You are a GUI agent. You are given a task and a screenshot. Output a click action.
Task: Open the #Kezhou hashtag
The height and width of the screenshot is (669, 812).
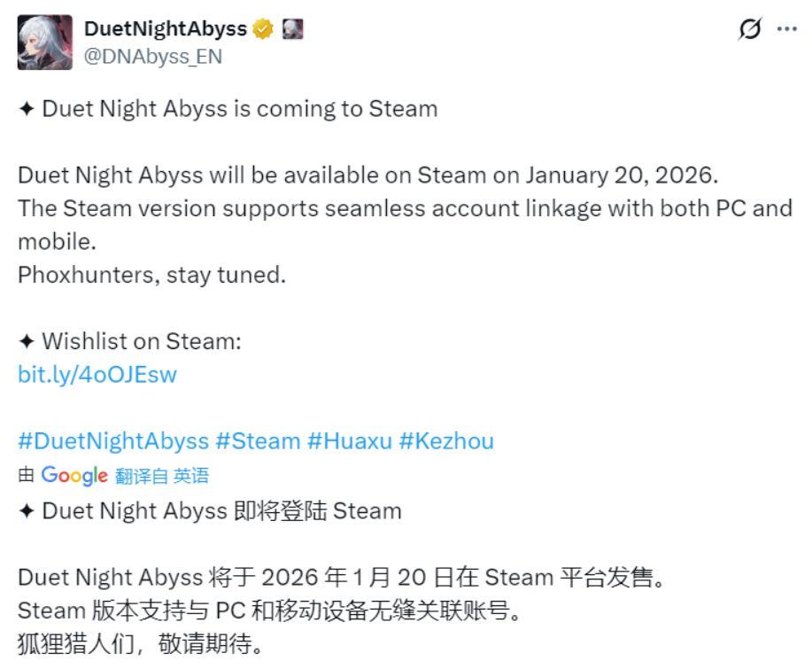click(x=446, y=440)
